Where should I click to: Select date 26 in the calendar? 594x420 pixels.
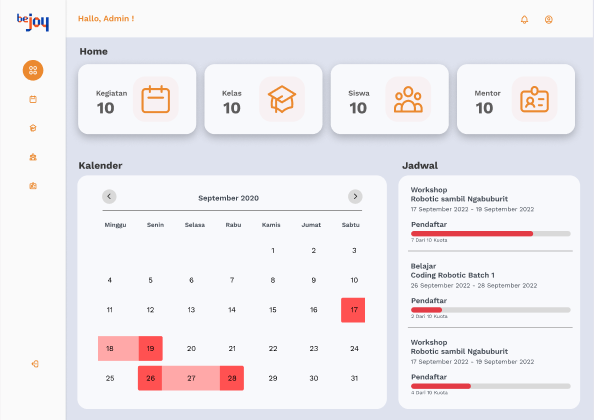click(150, 378)
